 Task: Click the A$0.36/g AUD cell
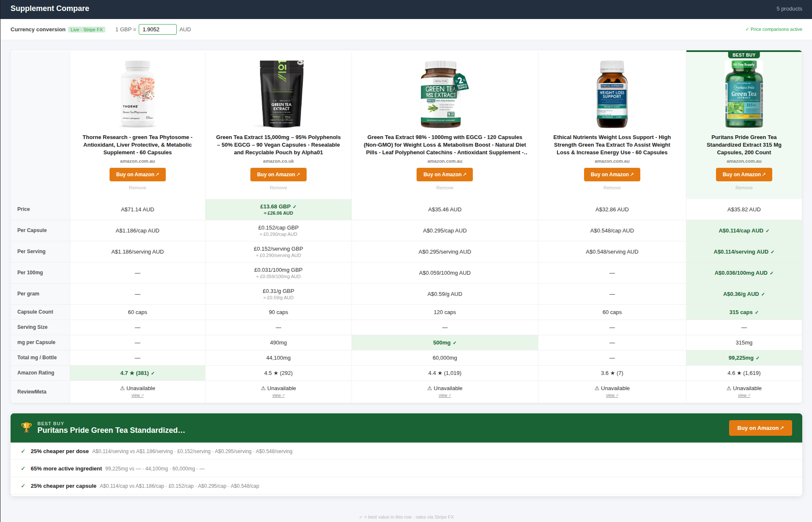click(x=744, y=294)
